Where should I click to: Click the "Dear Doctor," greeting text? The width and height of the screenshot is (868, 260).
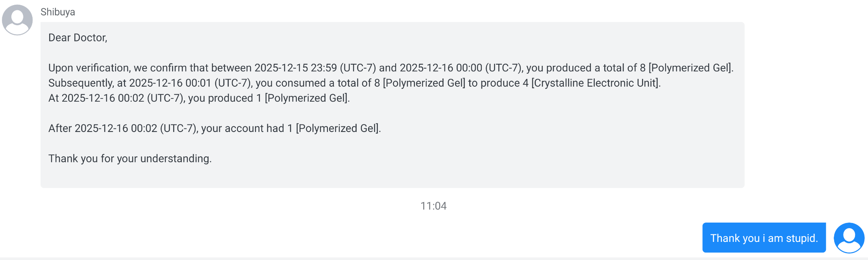pyautogui.click(x=78, y=38)
